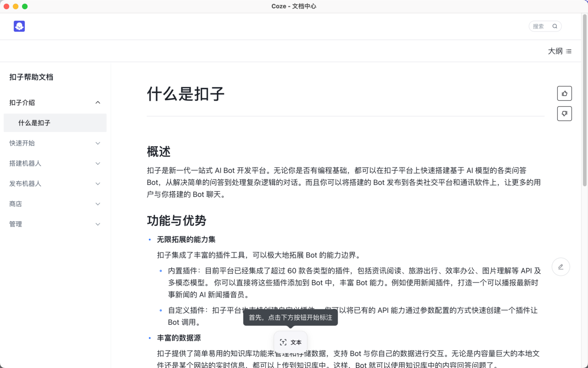Click the Coze logo in the top left
Image resolution: width=588 pixels, height=368 pixels.
coord(19,26)
